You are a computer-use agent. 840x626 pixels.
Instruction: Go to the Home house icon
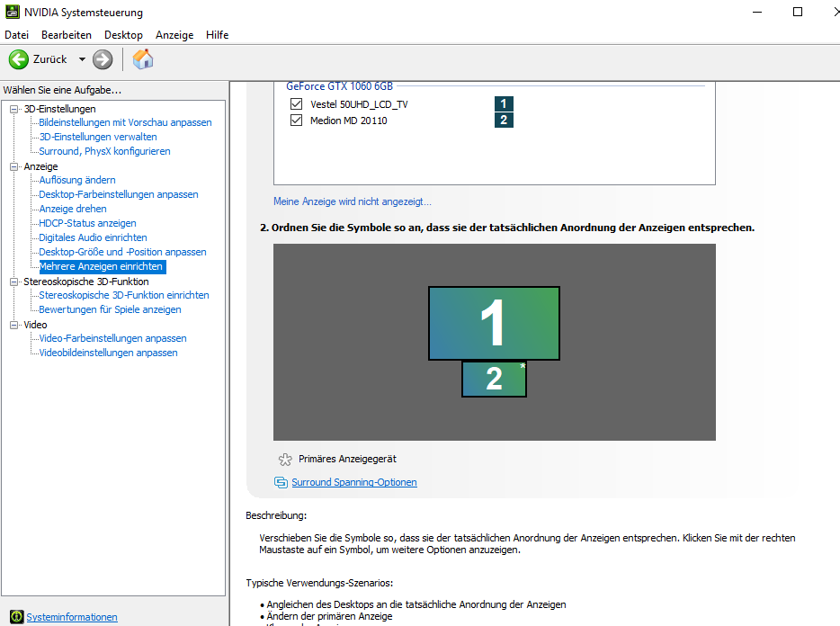[x=143, y=59]
